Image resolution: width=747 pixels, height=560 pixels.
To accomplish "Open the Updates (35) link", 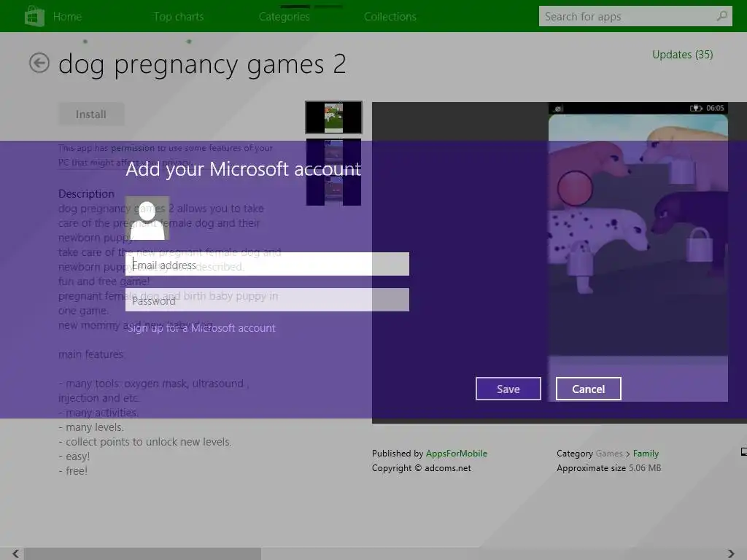I will click(682, 54).
